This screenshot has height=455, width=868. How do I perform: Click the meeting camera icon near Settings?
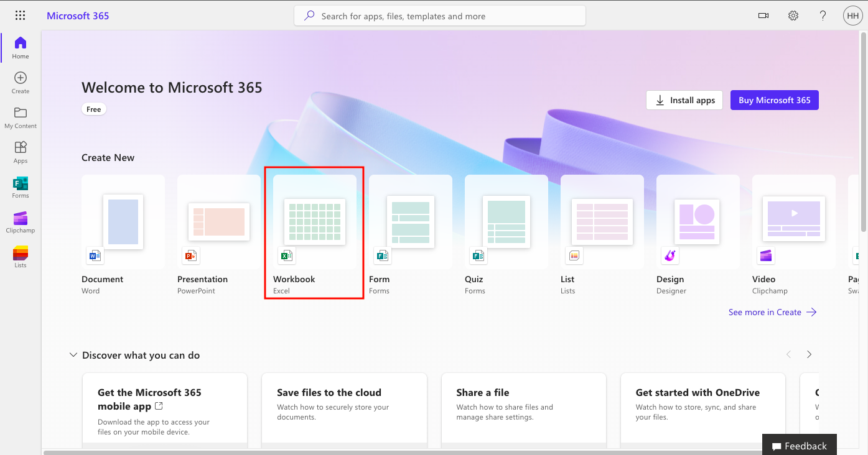pyautogui.click(x=763, y=15)
